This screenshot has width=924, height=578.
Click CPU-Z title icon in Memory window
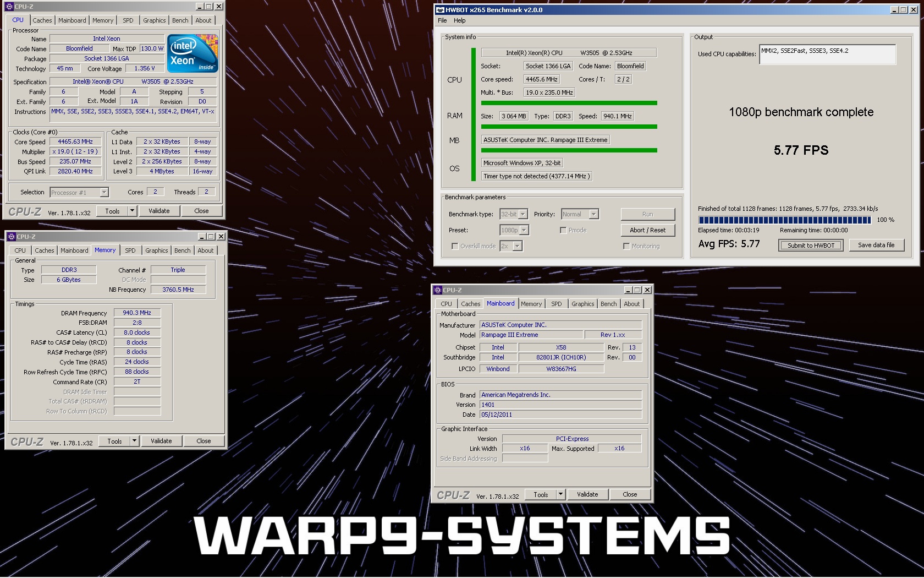tap(11, 237)
